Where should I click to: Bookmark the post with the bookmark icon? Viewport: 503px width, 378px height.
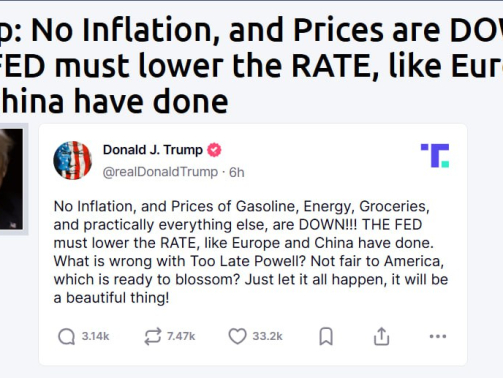tap(326, 336)
